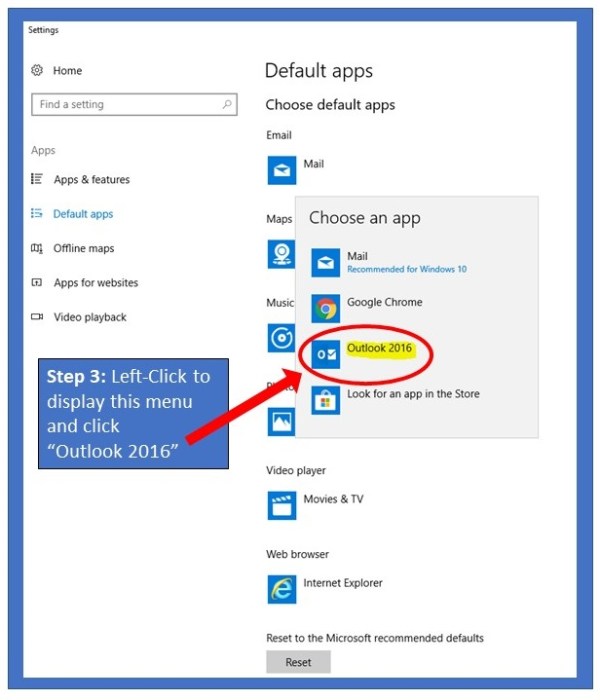Click the Mail icon under Email
The height and width of the screenshot is (700, 600).
pos(282,170)
